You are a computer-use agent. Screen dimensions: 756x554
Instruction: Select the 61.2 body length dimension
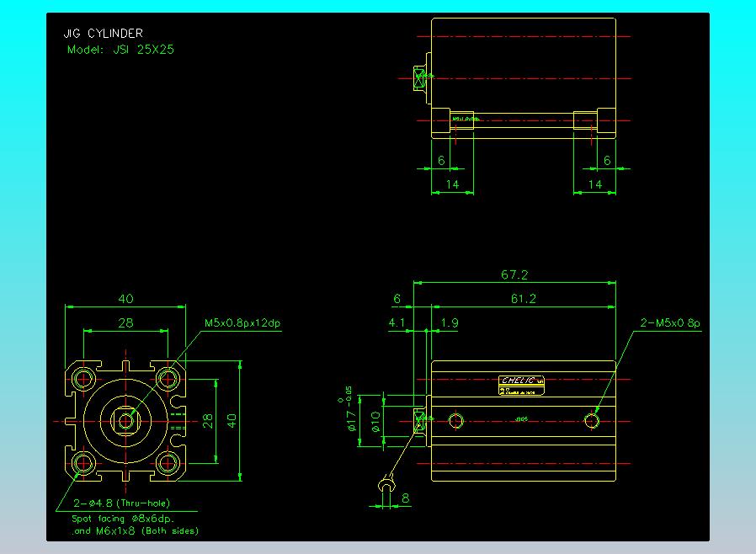(523, 298)
